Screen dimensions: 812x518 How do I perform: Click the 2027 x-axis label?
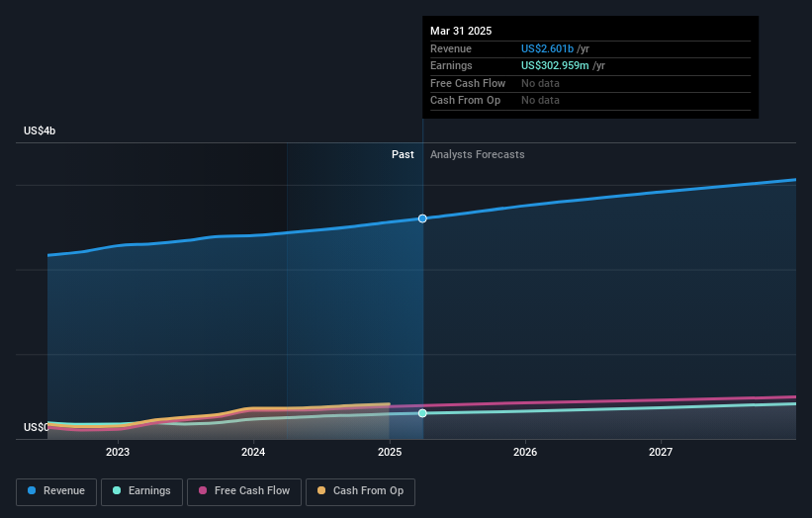click(661, 452)
